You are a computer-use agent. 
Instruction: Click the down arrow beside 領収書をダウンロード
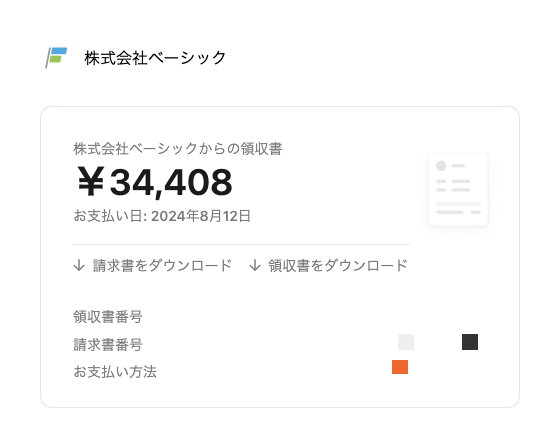(x=255, y=266)
